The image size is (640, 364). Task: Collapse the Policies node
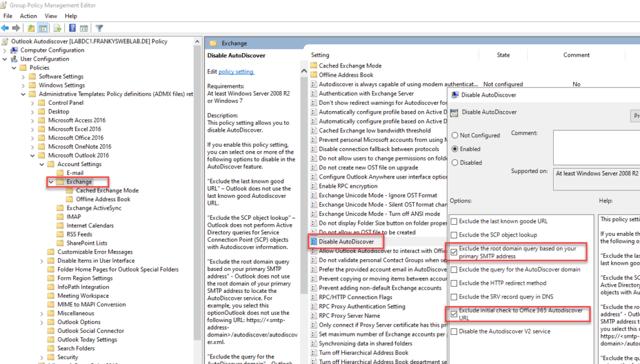[x=14, y=68]
